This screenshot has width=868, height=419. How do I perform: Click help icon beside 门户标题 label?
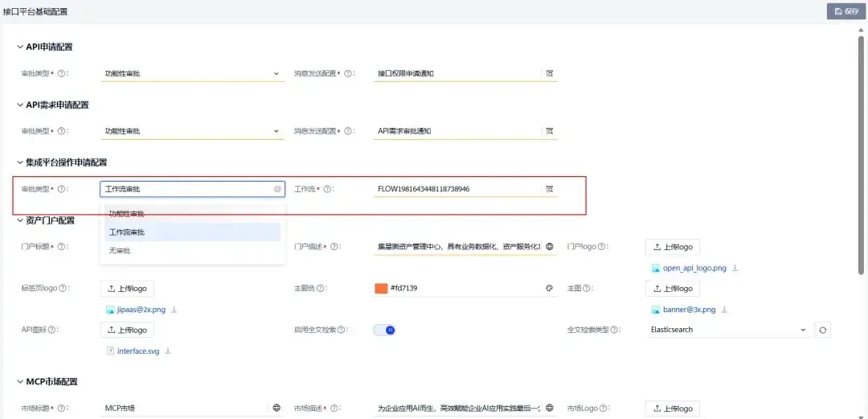tap(61, 247)
